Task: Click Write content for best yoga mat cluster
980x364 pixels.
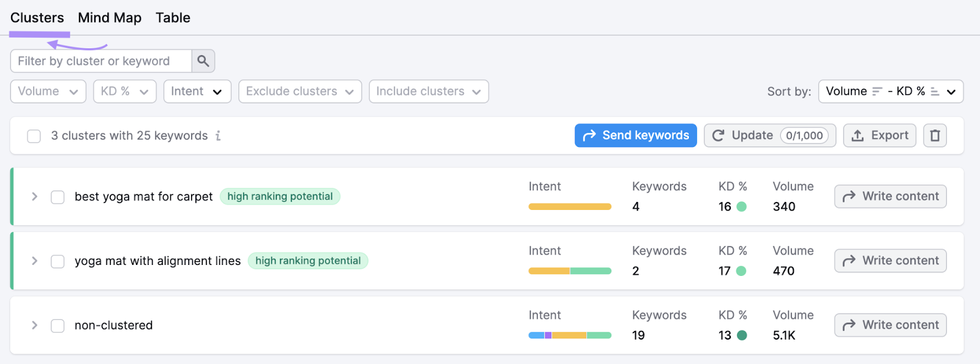Action: click(890, 196)
